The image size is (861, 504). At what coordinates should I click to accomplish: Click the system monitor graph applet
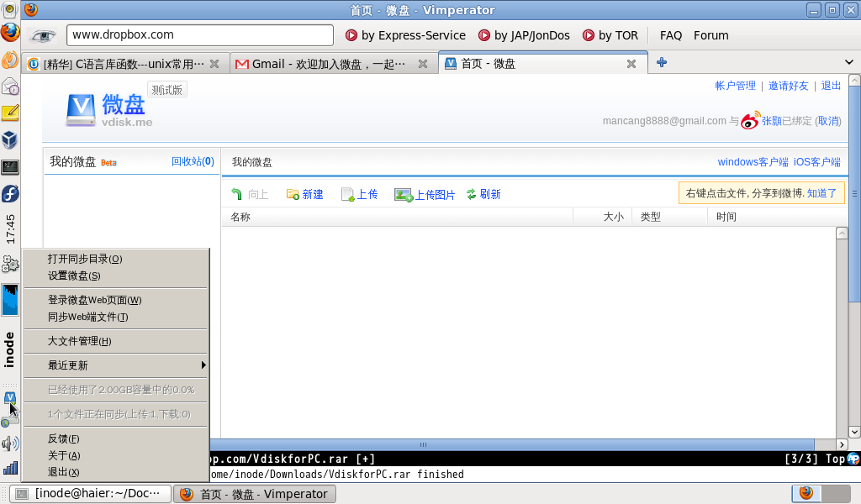pyautogui.click(x=10, y=300)
